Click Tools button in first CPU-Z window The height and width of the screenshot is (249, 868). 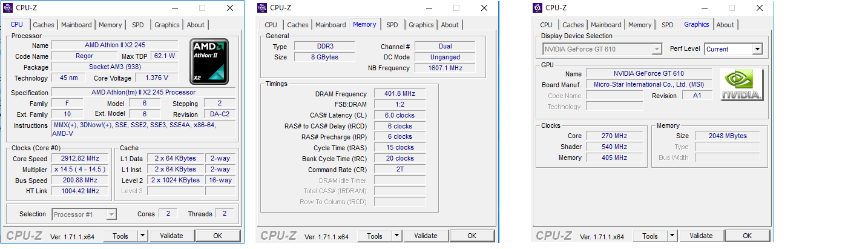tap(120, 236)
